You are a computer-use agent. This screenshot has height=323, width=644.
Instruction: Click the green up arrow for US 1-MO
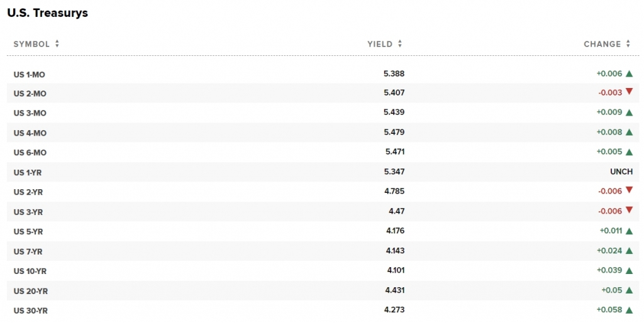tap(629, 74)
